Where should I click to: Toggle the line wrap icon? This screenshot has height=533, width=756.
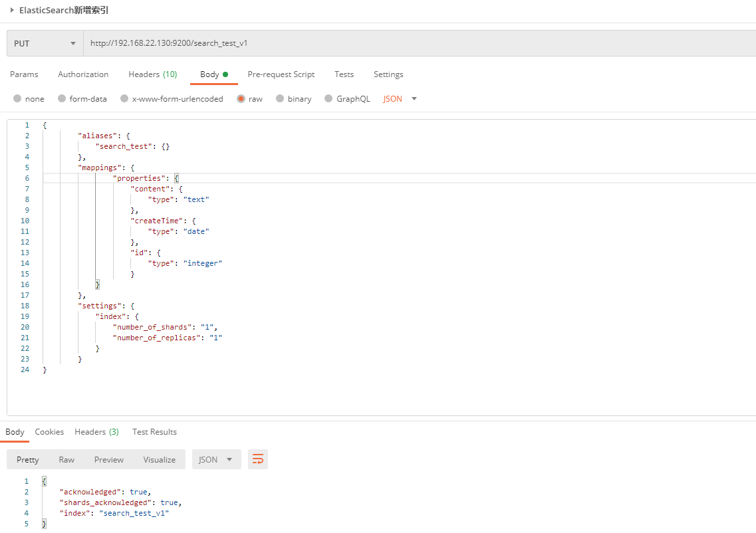[x=258, y=459]
